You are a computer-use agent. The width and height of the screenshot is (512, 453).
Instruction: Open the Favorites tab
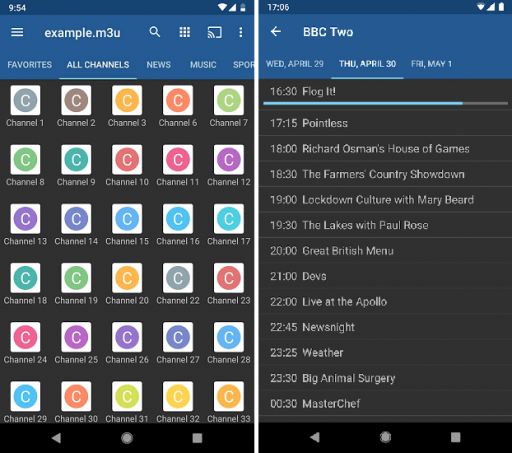[30, 65]
